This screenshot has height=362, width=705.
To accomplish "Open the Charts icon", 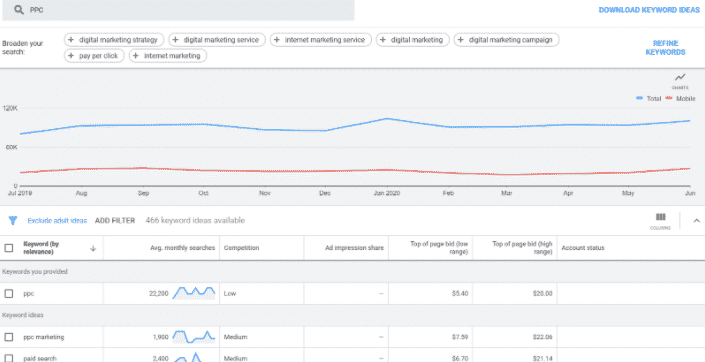I will point(680,80).
